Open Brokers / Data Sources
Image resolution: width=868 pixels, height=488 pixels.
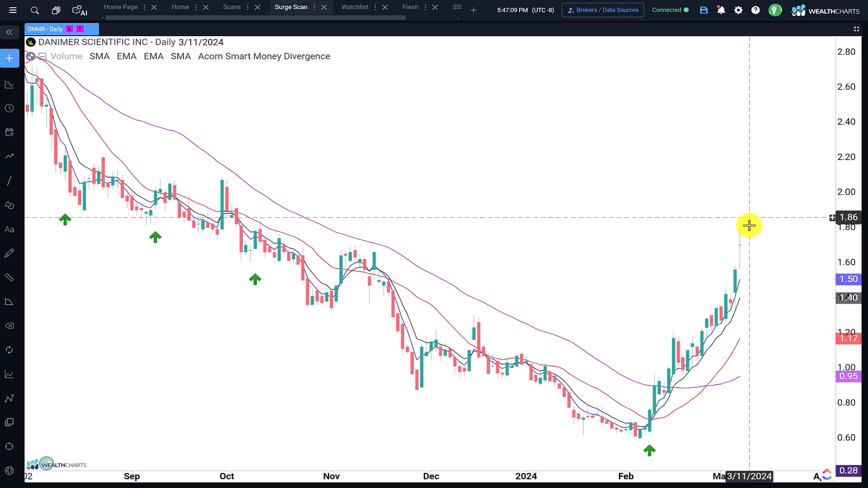[603, 10]
